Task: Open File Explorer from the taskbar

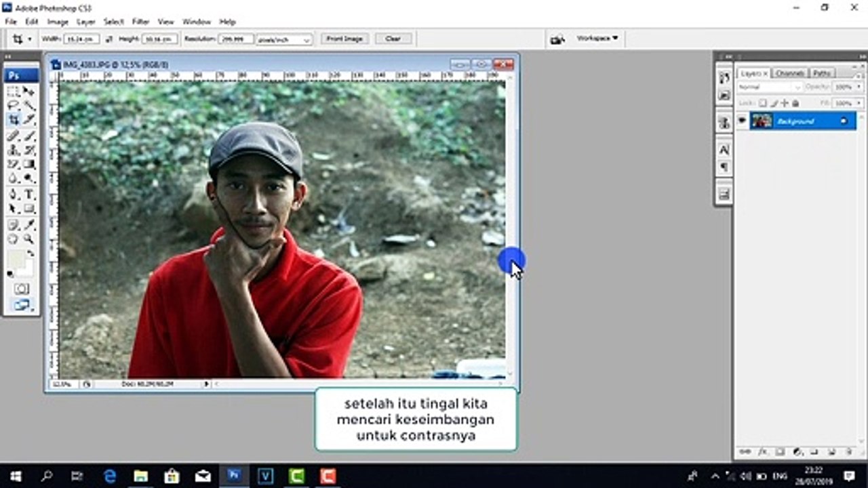Action: [141, 476]
